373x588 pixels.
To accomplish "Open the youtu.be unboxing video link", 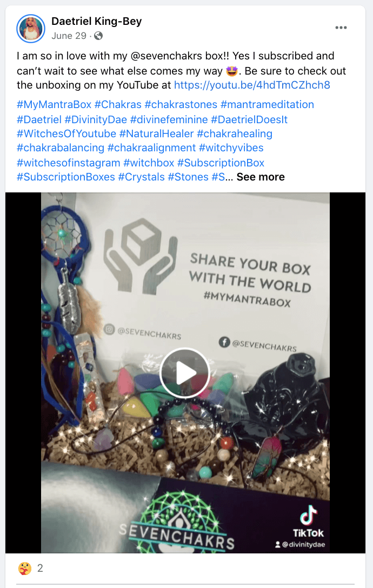I will (x=252, y=85).
